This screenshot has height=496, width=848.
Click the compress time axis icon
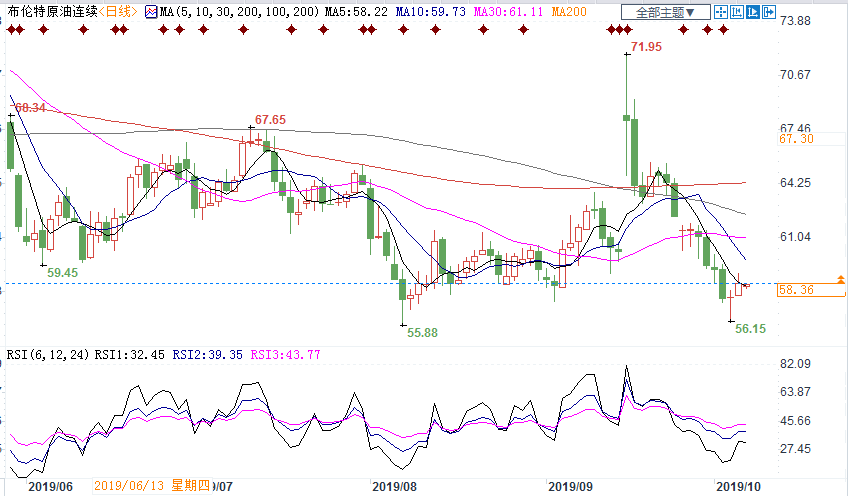point(737,12)
